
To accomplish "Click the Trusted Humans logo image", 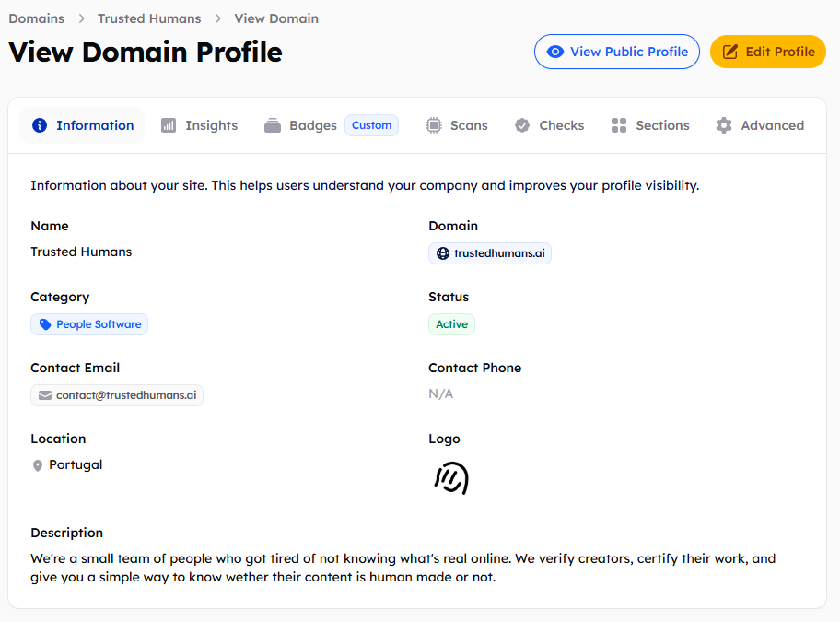I will (x=450, y=477).
